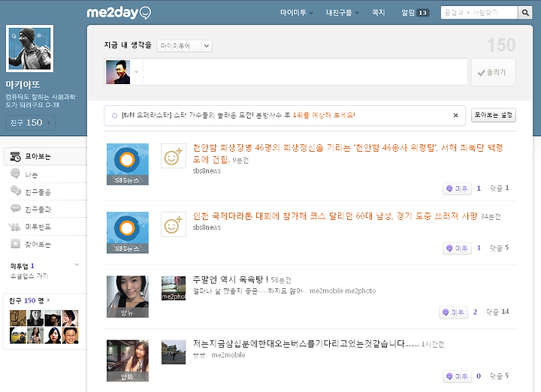The image size is (541, 392).
Task: Click the 모아보는 sidebar icon
Action: click(x=15, y=156)
